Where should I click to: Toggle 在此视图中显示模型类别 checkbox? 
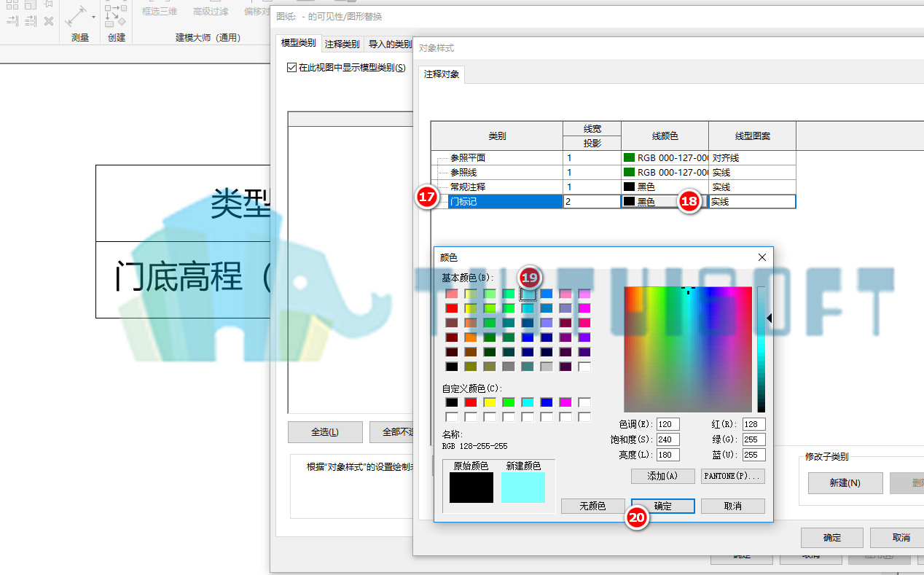point(292,68)
